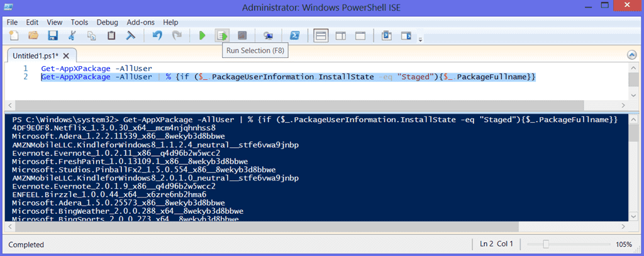Viewport: 644px width, 256px height.
Task: Show the command add-on pane icon
Action: (406, 36)
